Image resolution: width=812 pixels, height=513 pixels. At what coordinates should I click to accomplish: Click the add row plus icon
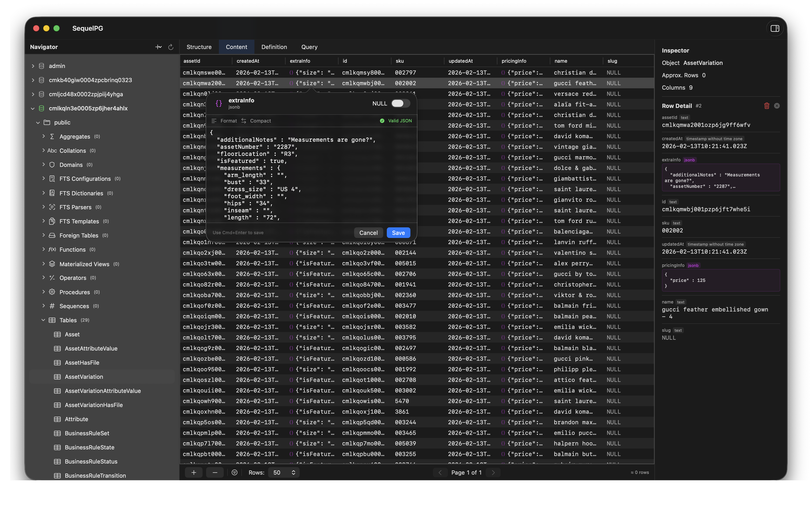(x=194, y=472)
